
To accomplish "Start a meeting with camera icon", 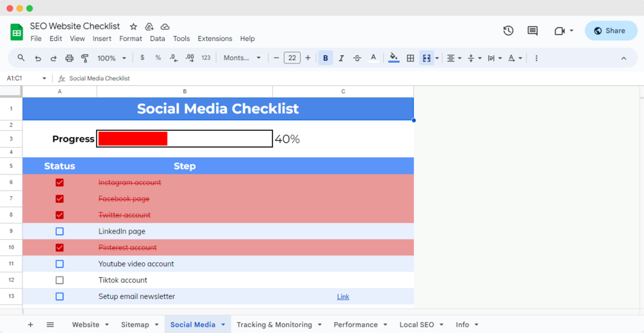I will (559, 31).
